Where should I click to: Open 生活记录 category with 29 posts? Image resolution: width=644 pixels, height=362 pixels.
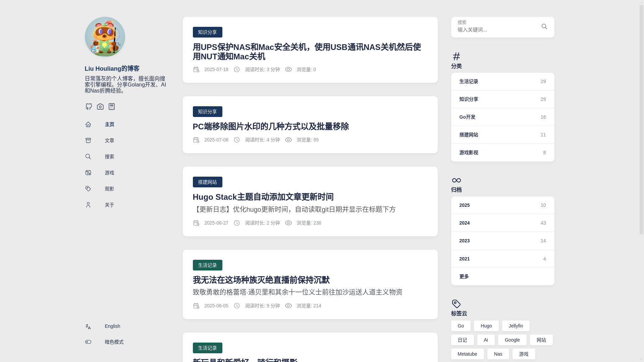502,81
